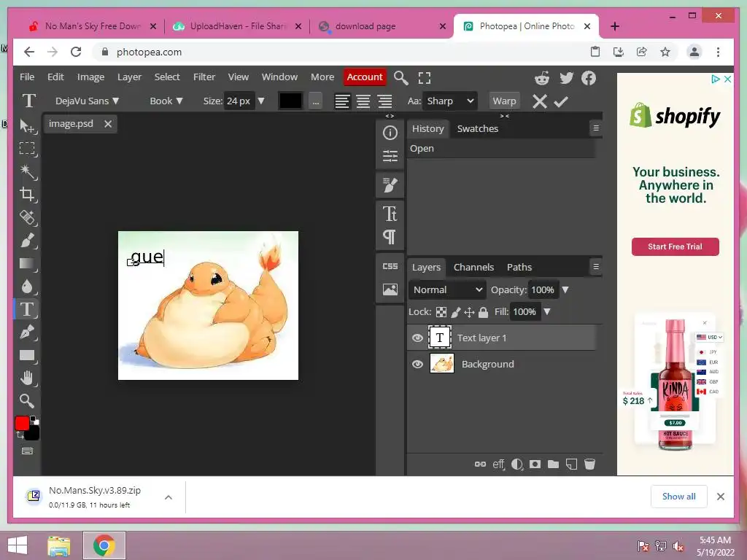Open the Book font style dropdown
The image size is (747, 560).
pyautogui.click(x=166, y=101)
